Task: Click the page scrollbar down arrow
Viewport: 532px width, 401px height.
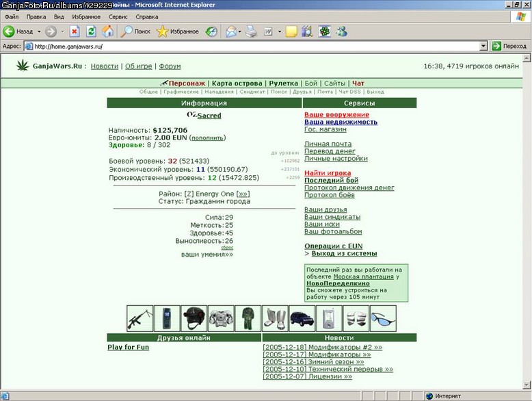Action: click(527, 385)
